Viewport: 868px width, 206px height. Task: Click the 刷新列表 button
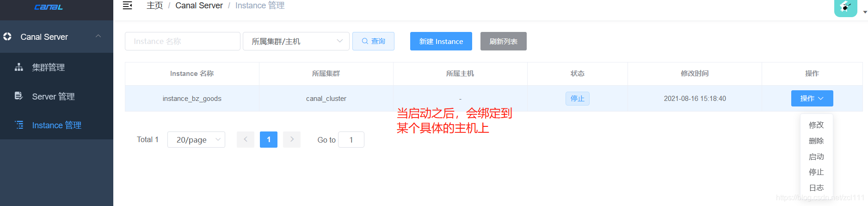tap(504, 41)
